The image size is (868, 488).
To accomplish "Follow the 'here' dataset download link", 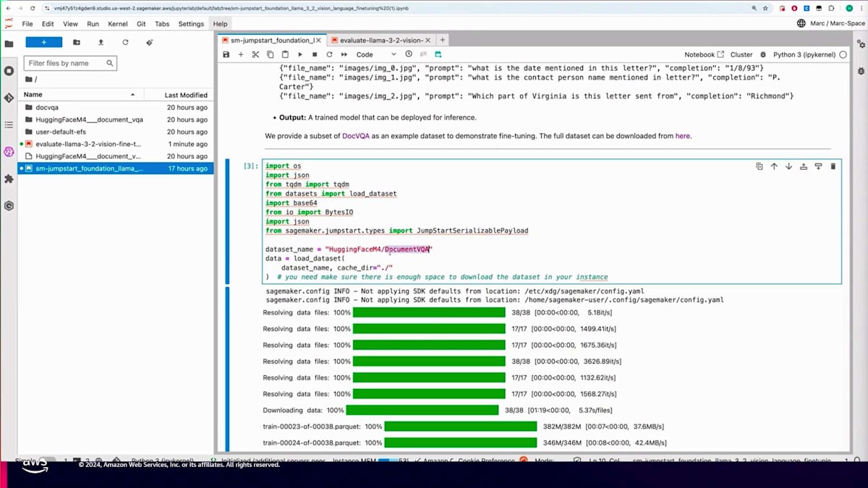I will 683,136.
